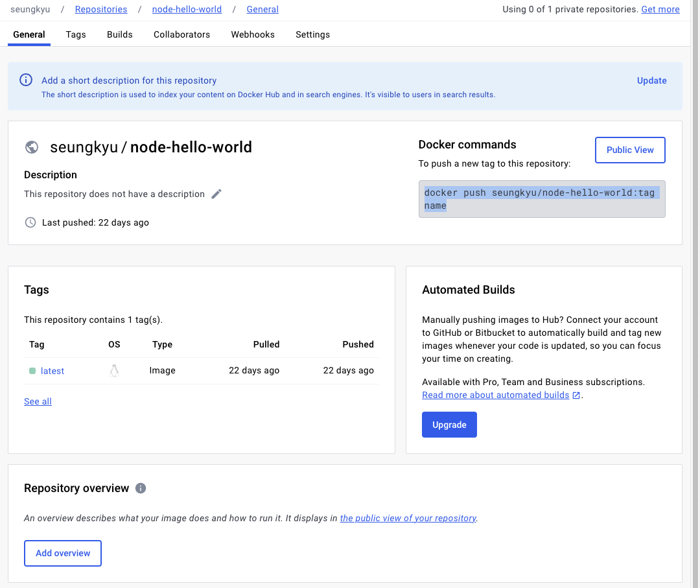Click 'Add a short description for this repository'

click(129, 80)
